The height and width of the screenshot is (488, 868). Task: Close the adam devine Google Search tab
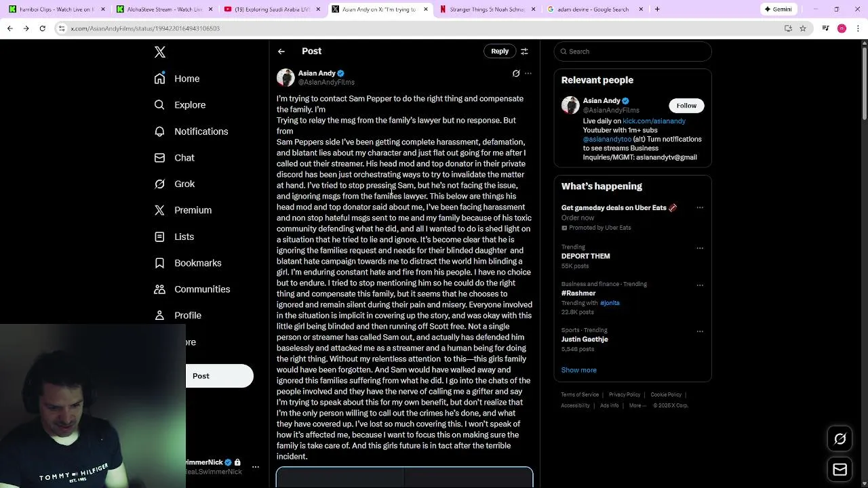tap(641, 9)
